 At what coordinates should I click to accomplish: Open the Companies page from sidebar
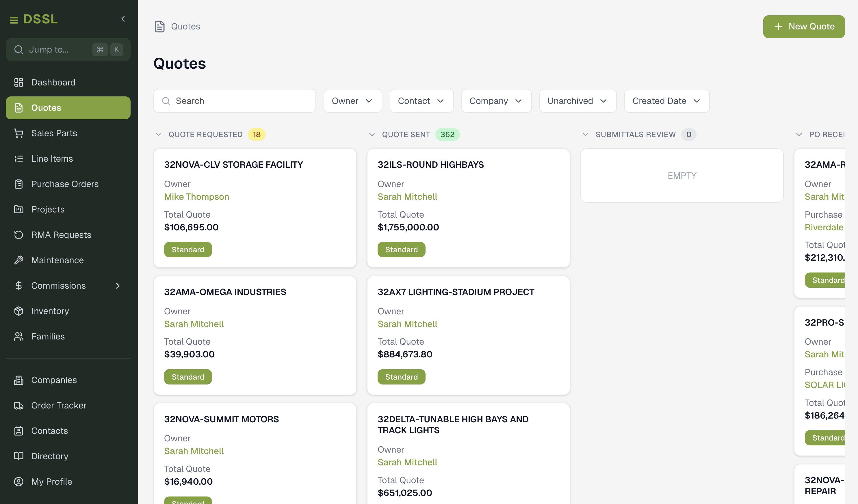[54, 380]
